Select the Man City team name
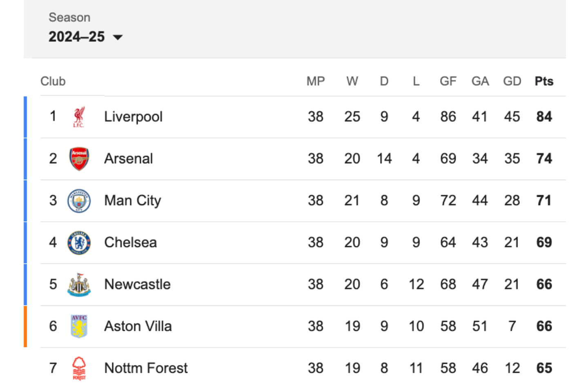 point(132,200)
